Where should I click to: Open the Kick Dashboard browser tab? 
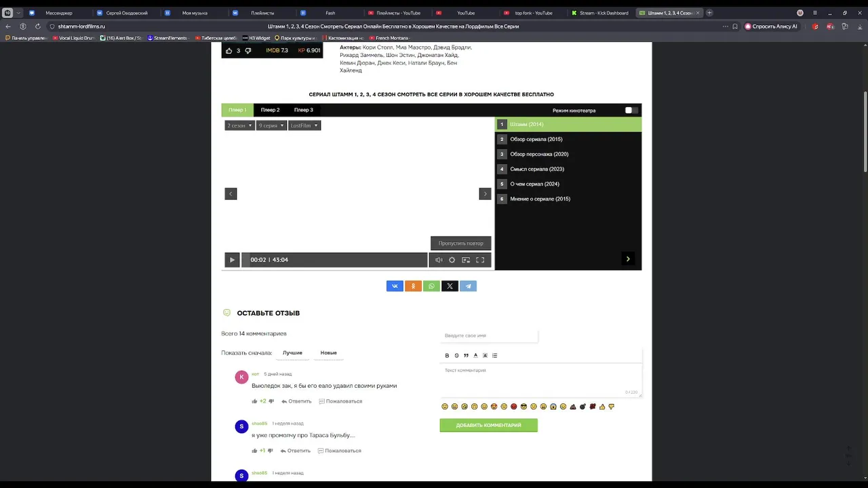(x=599, y=13)
